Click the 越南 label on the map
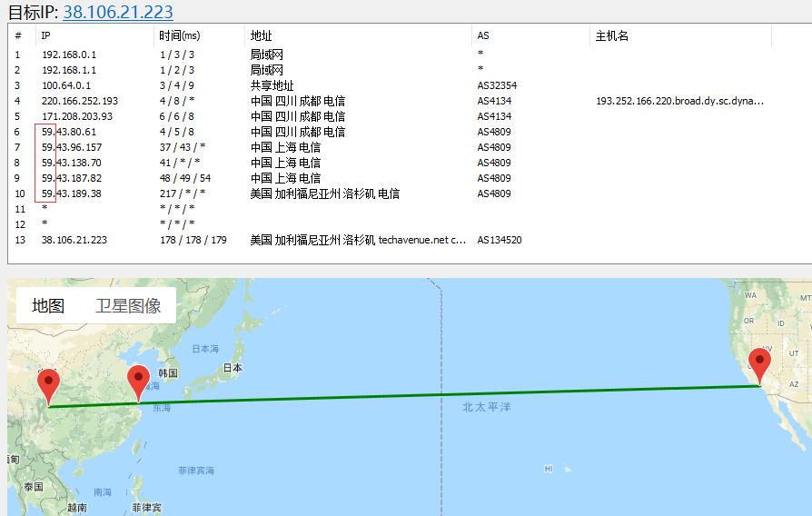 point(77,508)
